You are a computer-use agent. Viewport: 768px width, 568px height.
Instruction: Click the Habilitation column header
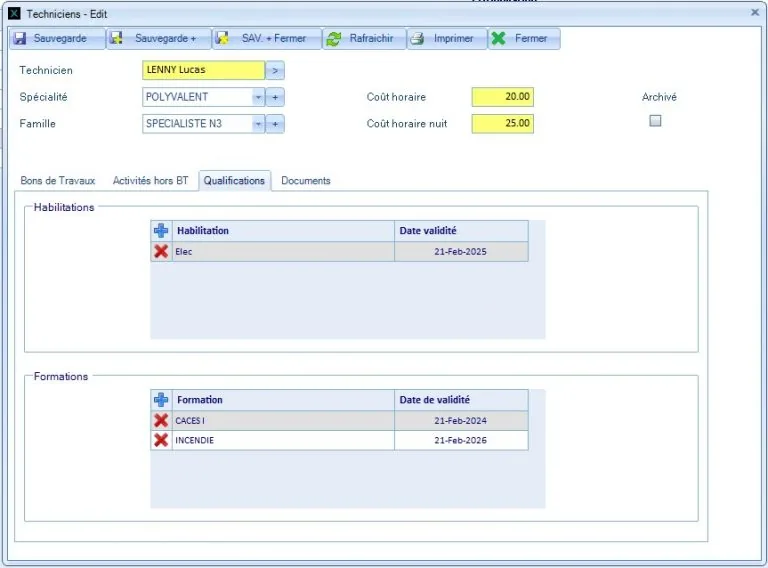283,231
